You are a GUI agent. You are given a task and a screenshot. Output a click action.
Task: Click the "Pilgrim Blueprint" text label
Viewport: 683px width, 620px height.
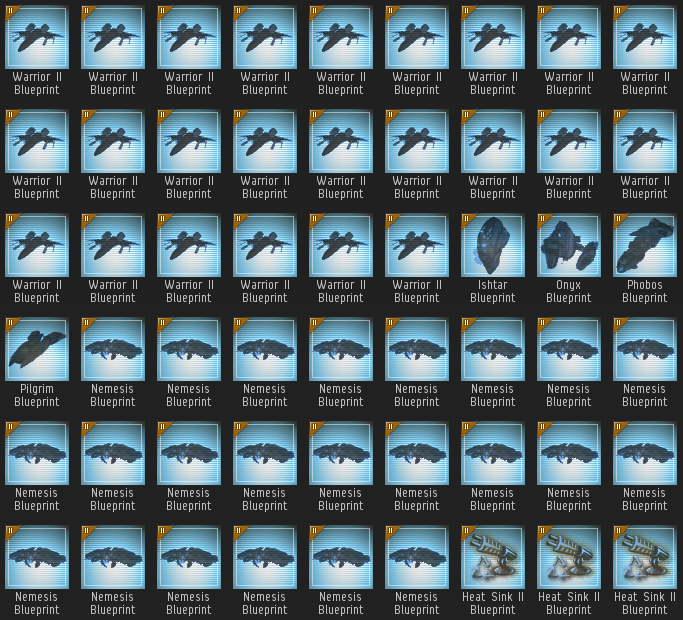[x=37, y=395]
